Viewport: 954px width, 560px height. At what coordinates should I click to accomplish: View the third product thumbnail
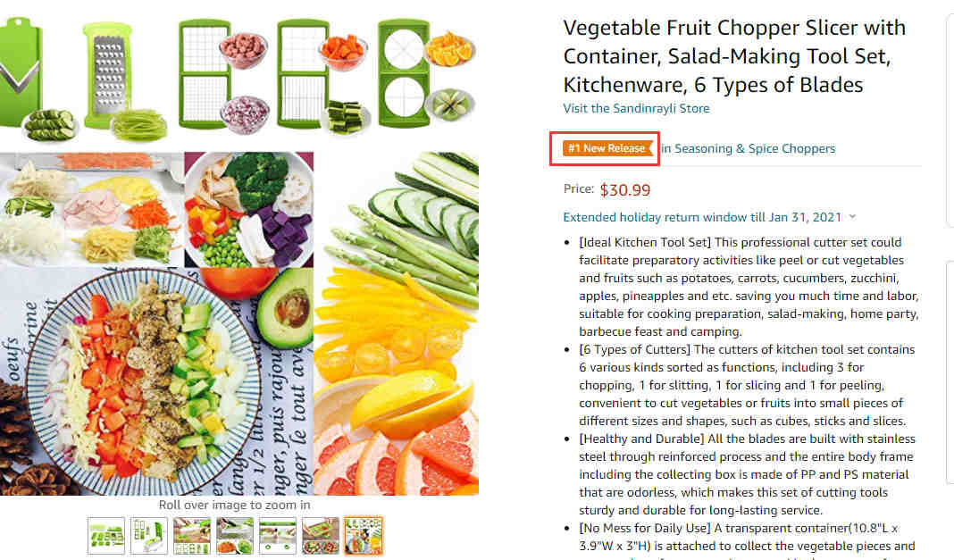click(x=192, y=536)
